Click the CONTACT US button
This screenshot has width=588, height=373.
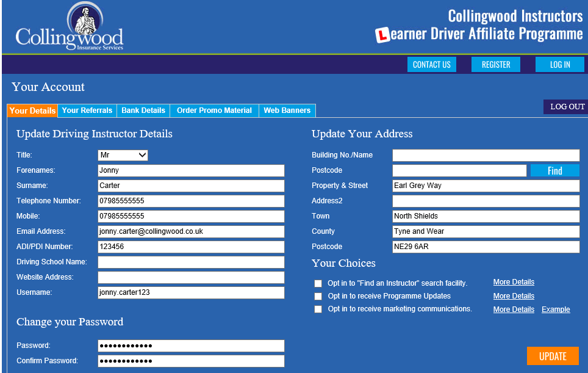432,65
